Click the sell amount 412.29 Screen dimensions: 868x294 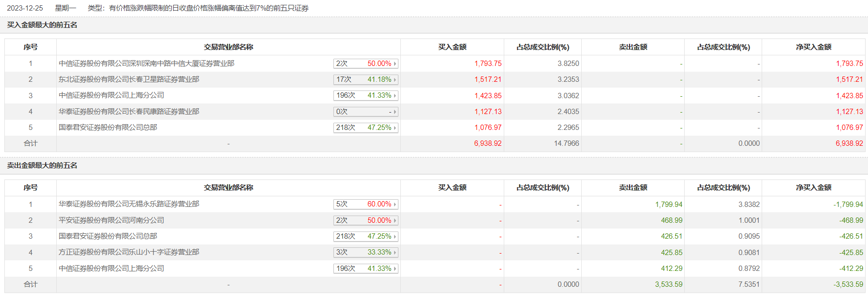[x=672, y=268]
